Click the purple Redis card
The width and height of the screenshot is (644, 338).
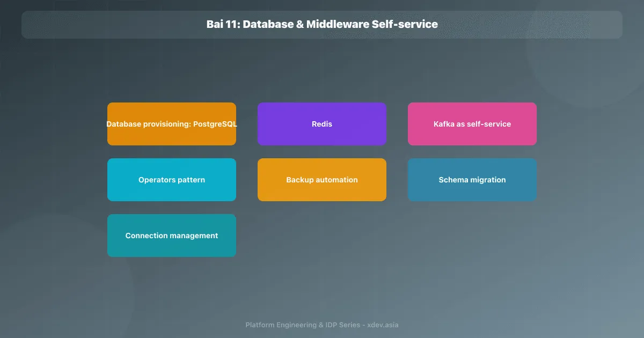322,124
